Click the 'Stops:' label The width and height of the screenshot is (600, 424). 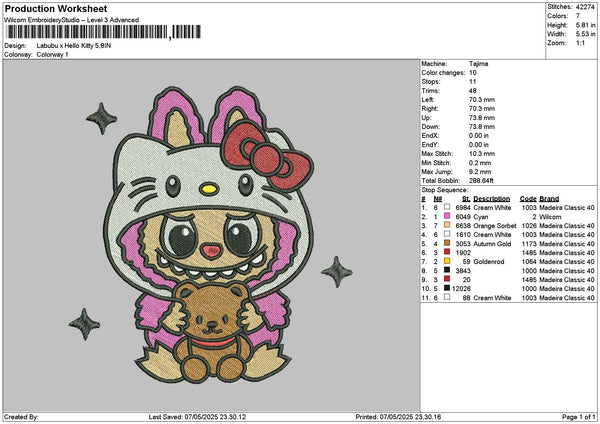(431, 82)
